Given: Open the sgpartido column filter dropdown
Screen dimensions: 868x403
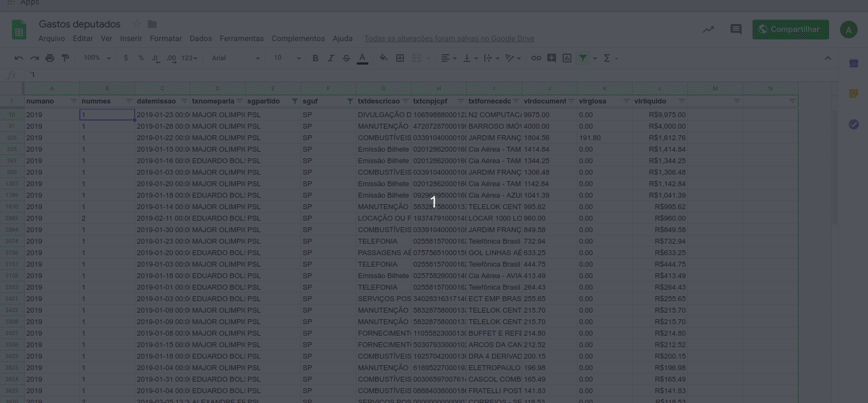Looking at the screenshot, I should tap(294, 101).
